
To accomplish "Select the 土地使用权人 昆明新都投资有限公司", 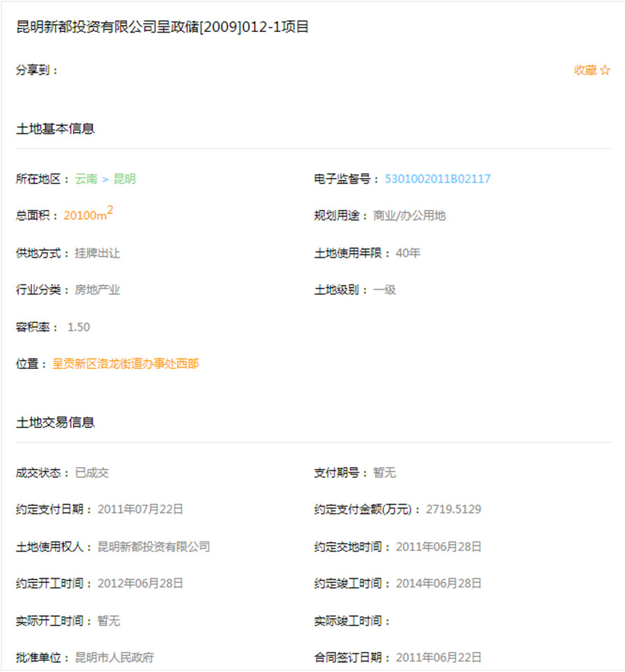I will point(154,546).
